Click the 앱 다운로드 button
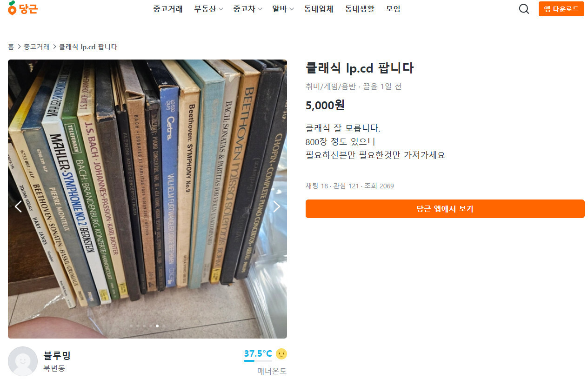This screenshot has width=588, height=379. click(561, 9)
